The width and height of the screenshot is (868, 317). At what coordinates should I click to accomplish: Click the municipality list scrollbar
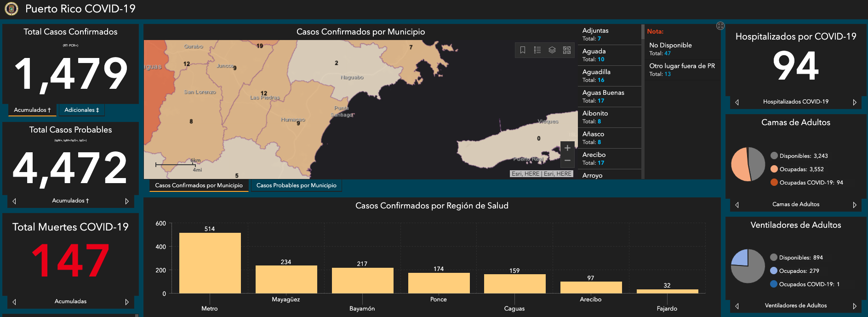tap(643, 101)
